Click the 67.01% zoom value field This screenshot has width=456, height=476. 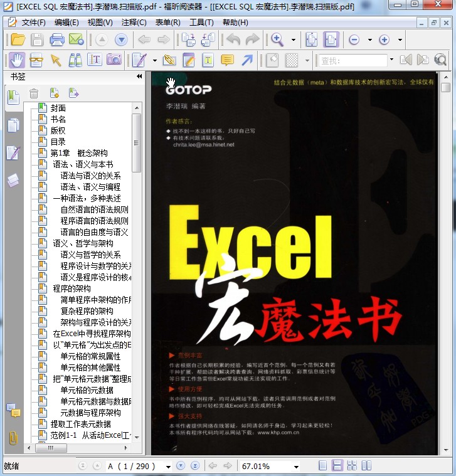coord(265,467)
